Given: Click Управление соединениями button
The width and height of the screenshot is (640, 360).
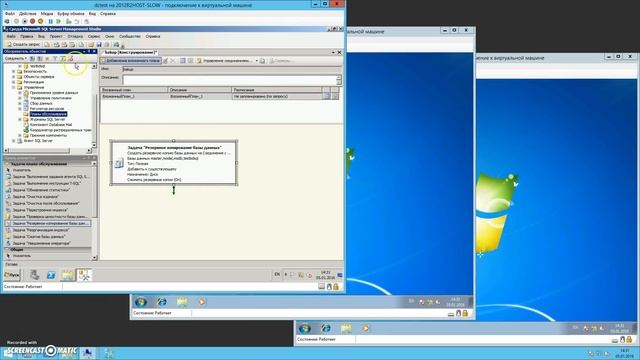Looking at the screenshot, I should click(x=224, y=60).
